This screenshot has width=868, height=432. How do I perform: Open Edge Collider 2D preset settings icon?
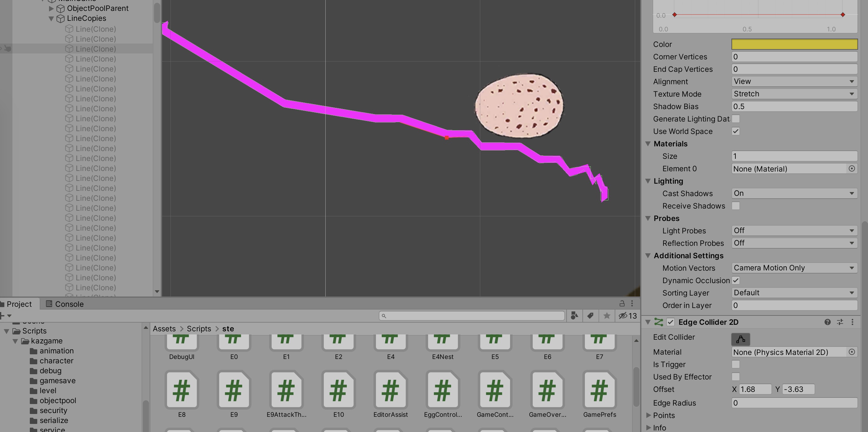(x=840, y=322)
